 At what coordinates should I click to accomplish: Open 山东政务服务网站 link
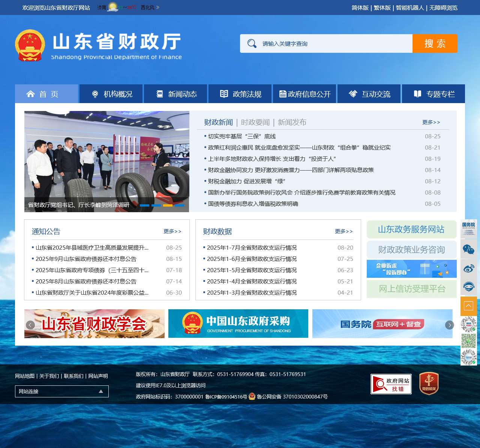click(x=411, y=229)
